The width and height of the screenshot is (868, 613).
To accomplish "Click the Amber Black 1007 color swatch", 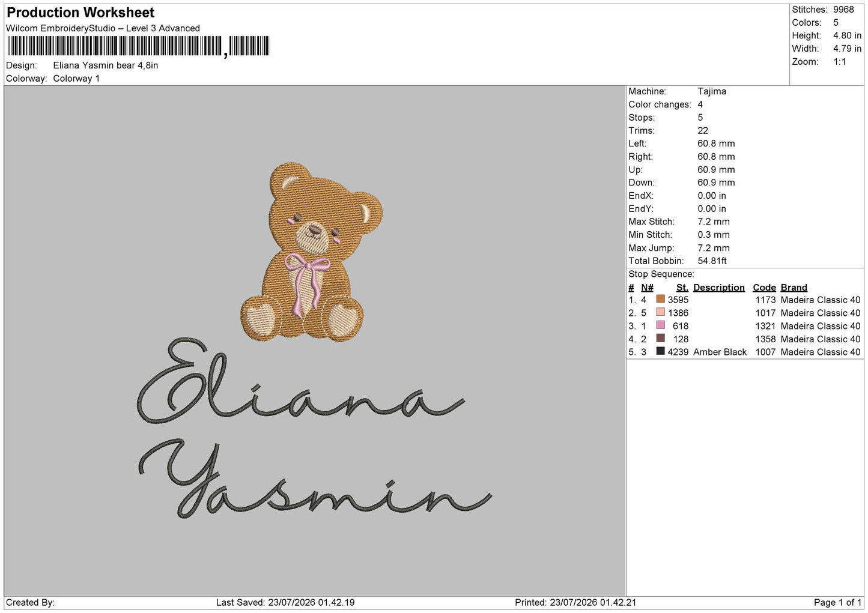I will pyautogui.click(x=661, y=351).
